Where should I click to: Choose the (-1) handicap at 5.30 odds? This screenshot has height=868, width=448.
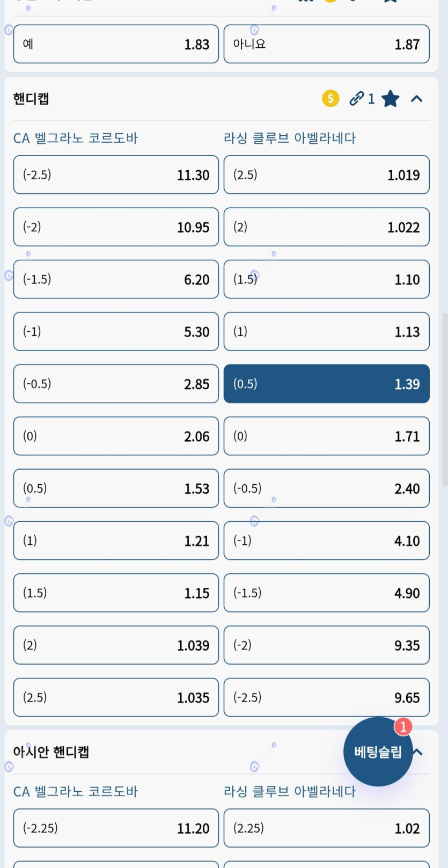click(116, 331)
